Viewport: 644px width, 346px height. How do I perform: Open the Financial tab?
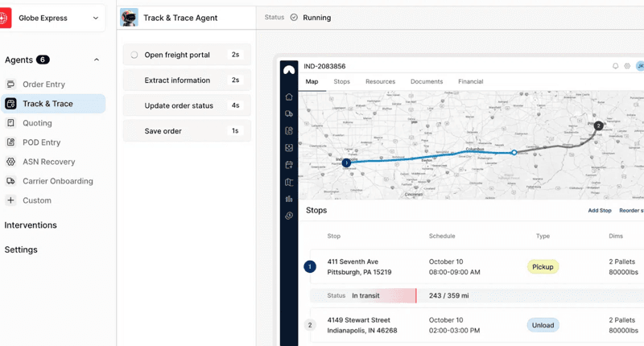coord(470,82)
